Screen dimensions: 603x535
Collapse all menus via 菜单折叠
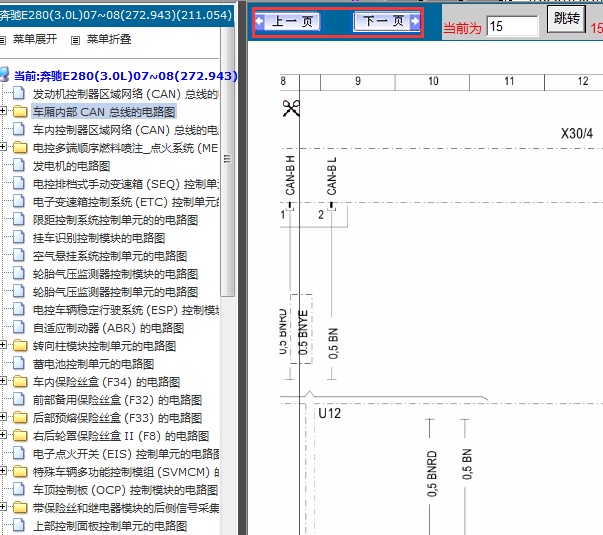(109, 39)
